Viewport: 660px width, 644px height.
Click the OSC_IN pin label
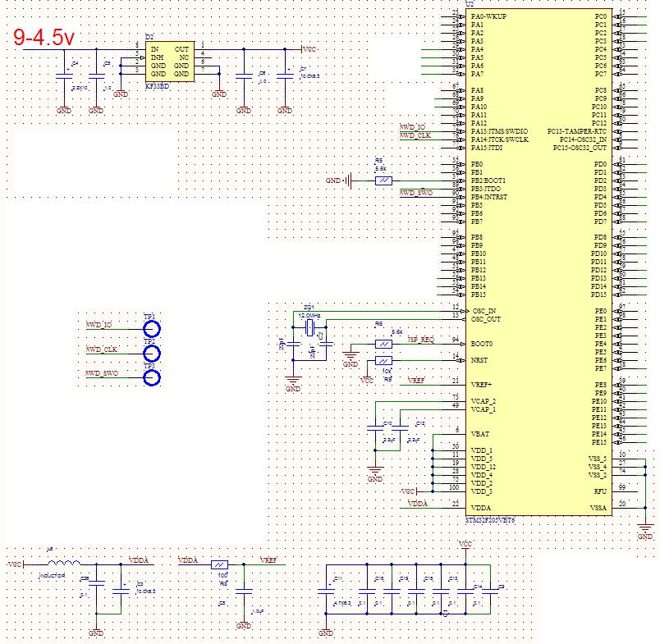pos(483,311)
